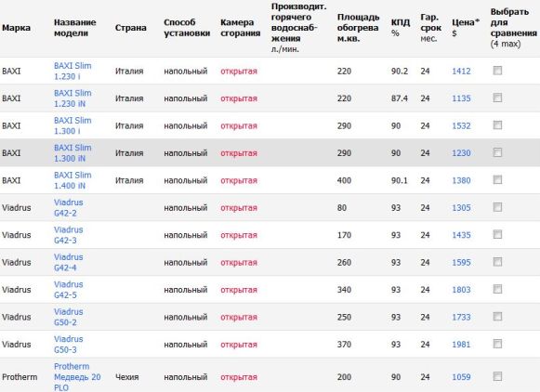Check the compare box for BAXI Slim 1.300 i
Screen dimensions: 540x392
tap(497, 124)
